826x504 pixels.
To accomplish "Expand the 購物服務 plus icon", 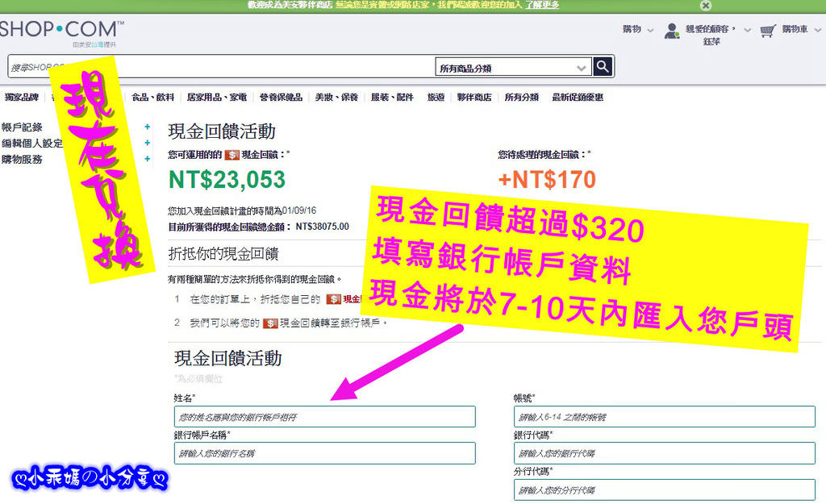I will 147,159.
